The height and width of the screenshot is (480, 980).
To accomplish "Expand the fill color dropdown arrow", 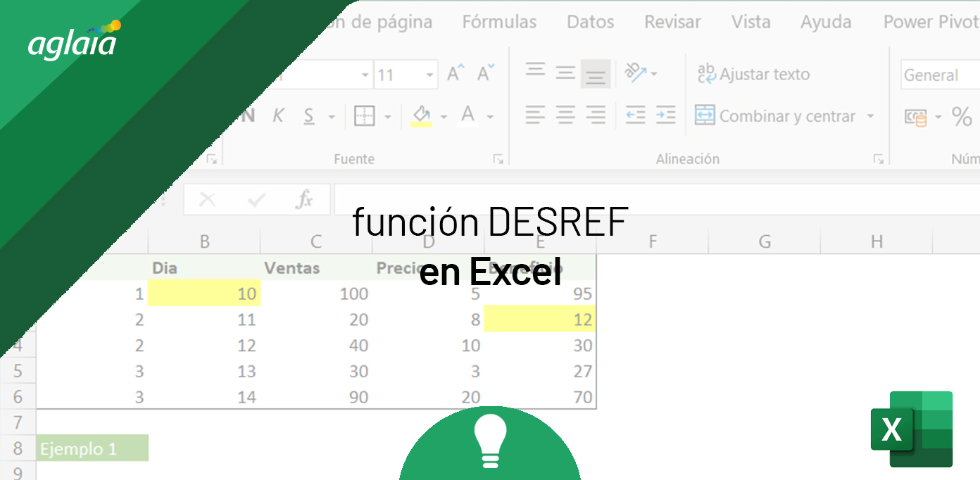I will pyautogui.click(x=444, y=117).
